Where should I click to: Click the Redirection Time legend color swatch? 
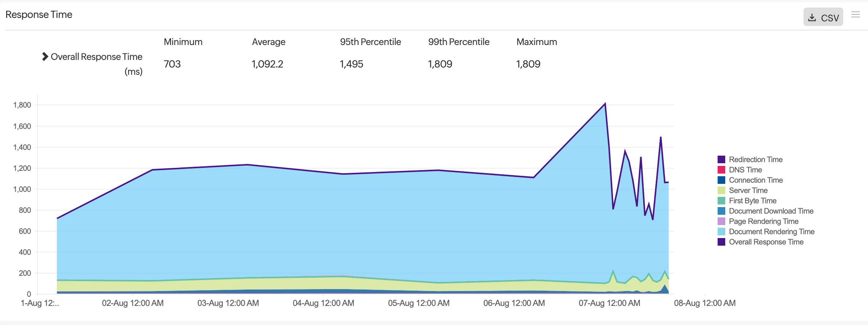pyautogui.click(x=721, y=159)
